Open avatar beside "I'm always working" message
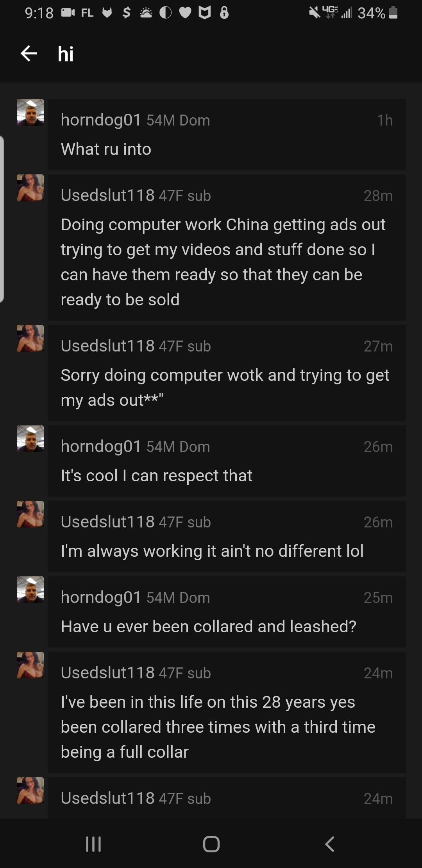The width and height of the screenshot is (422, 868). 30,515
